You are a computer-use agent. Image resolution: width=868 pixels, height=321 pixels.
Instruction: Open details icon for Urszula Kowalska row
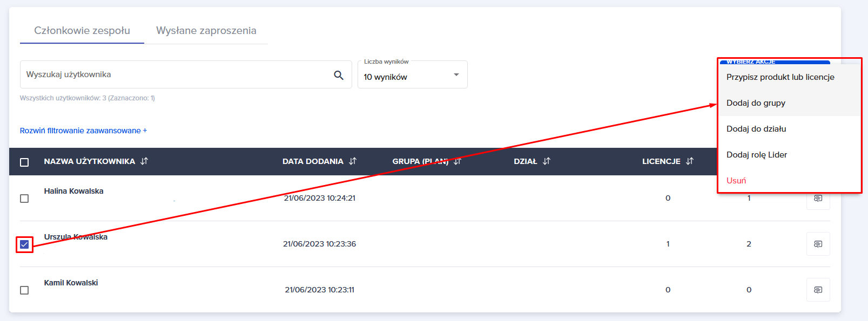(818, 244)
